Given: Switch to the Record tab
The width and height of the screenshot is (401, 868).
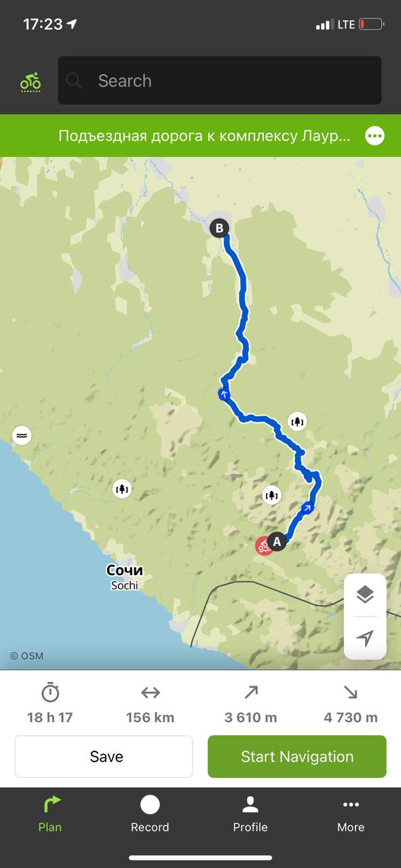Looking at the screenshot, I should pyautogui.click(x=150, y=814).
